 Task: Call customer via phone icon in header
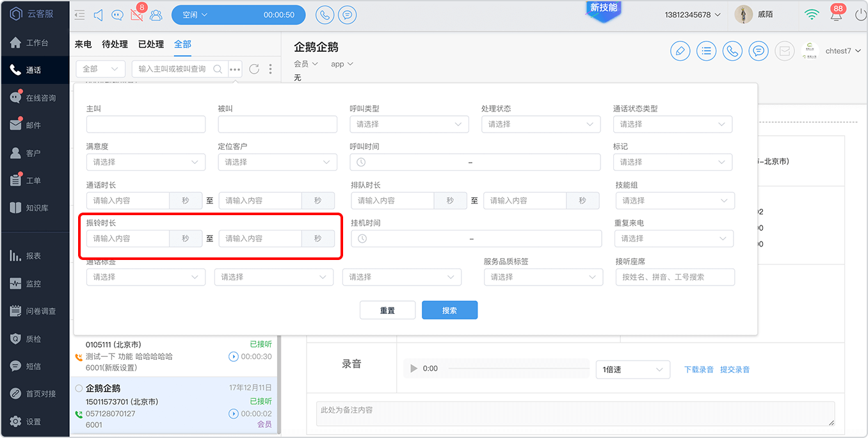tap(732, 51)
